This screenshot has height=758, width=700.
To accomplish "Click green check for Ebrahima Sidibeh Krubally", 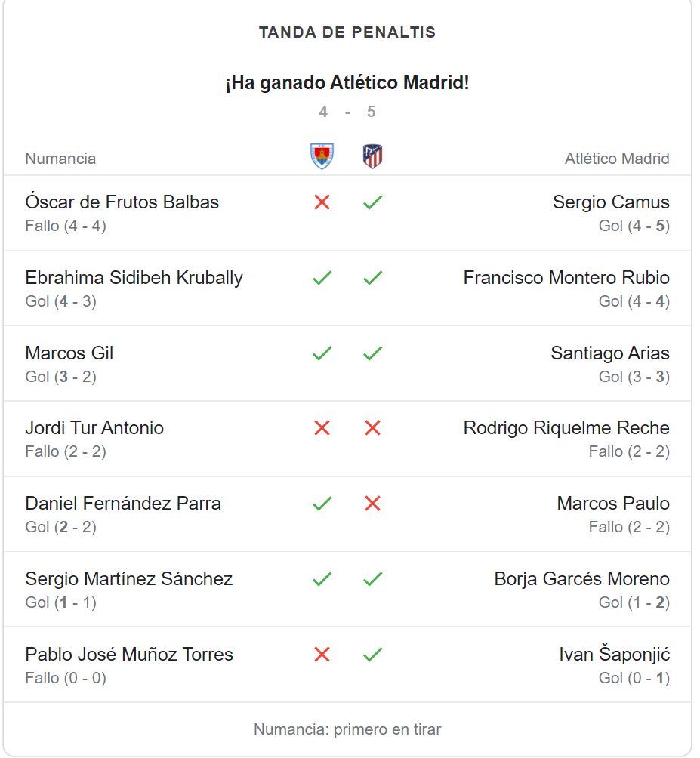I will tap(322, 278).
